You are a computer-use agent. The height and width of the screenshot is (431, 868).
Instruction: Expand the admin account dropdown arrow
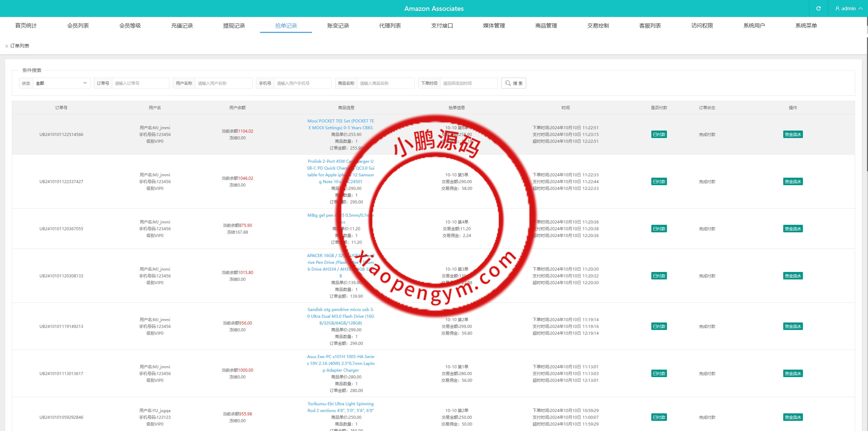point(861,8)
